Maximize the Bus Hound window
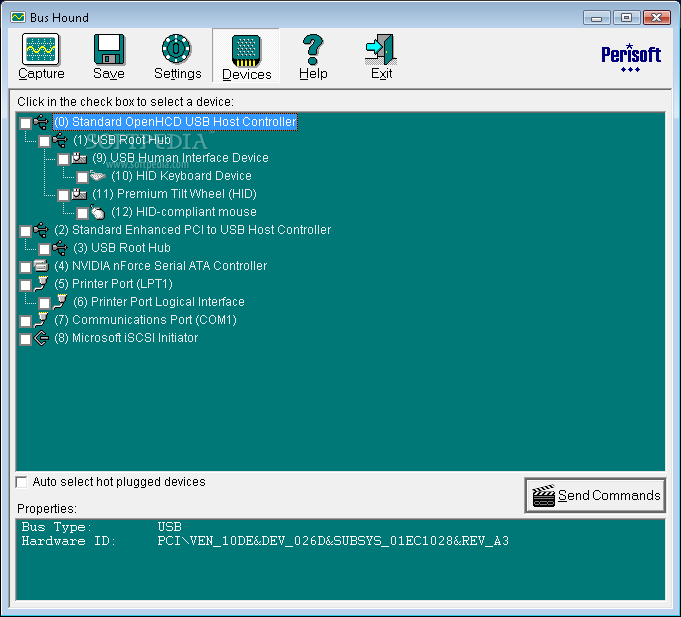 (x=626, y=18)
